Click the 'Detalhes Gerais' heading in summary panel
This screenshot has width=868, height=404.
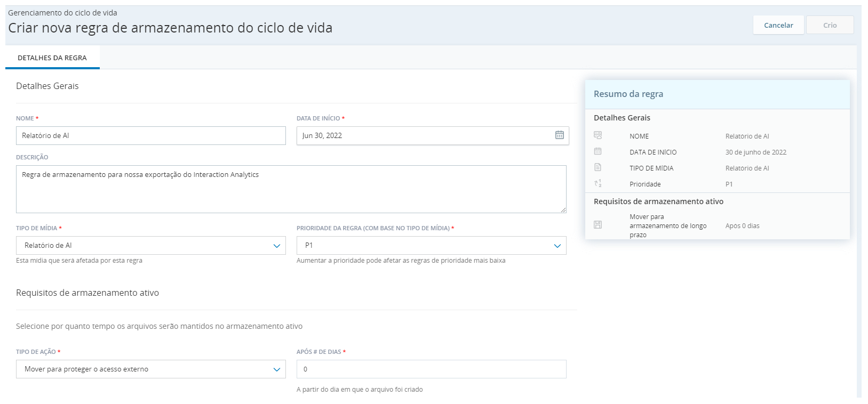point(622,118)
